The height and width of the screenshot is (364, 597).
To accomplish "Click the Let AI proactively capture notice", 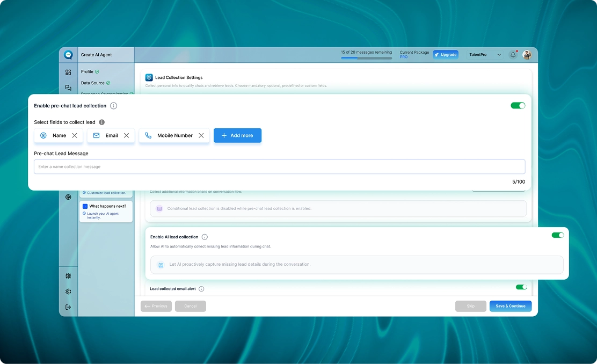I will pos(357,265).
